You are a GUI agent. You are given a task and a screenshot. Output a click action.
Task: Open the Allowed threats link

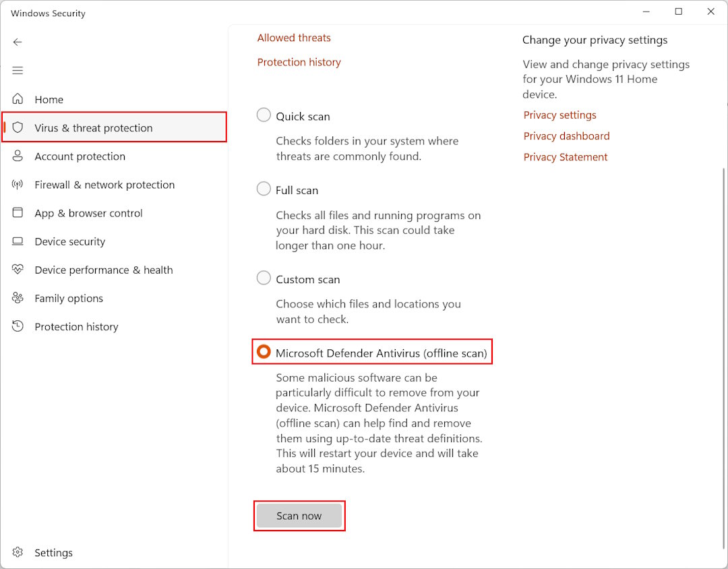pos(294,38)
